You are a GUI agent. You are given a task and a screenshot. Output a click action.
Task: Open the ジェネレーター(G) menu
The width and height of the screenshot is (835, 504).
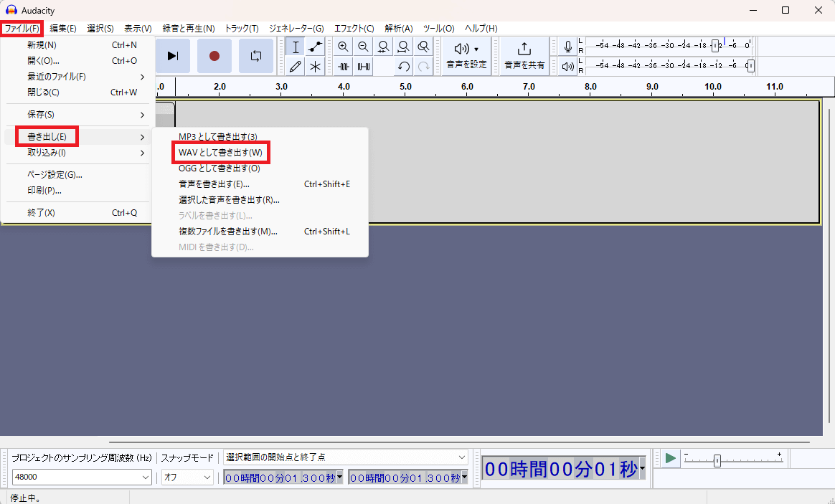click(296, 28)
